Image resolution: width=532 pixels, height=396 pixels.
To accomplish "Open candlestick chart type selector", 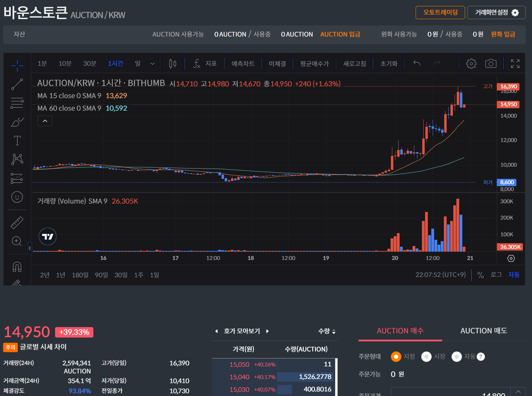I will pos(173,63).
